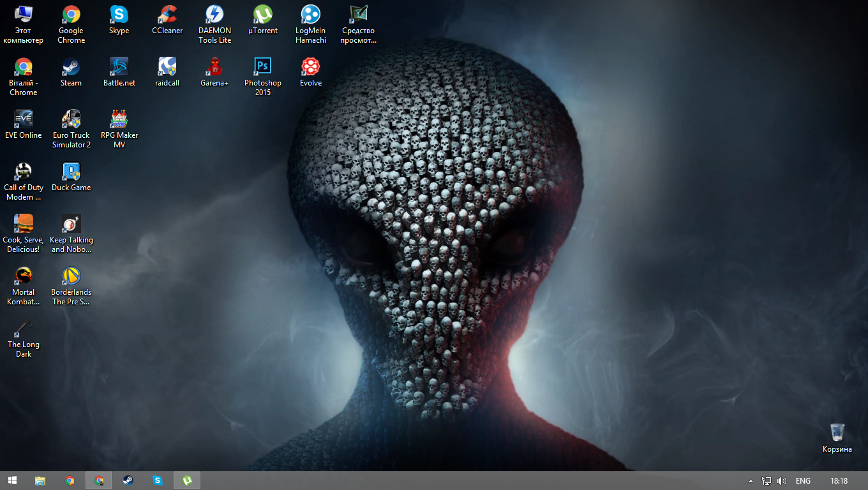Change the ENG input language
This screenshot has height=490, width=868.
(x=804, y=481)
